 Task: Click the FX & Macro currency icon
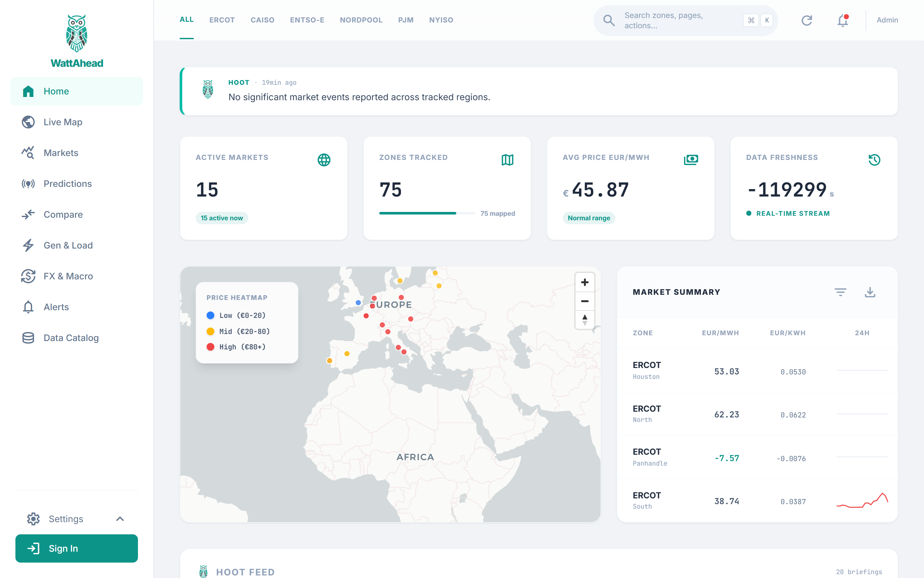tap(28, 276)
